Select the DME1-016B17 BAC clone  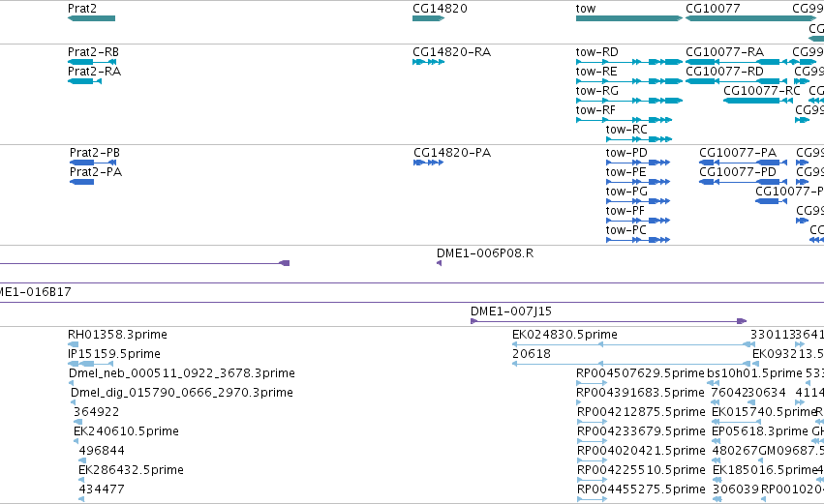coord(412,303)
